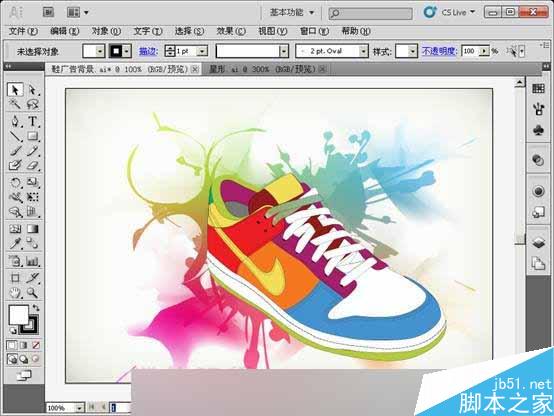Click the 不透明度 opacity link
This screenshot has width=554, height=416.
pos(440,51)
